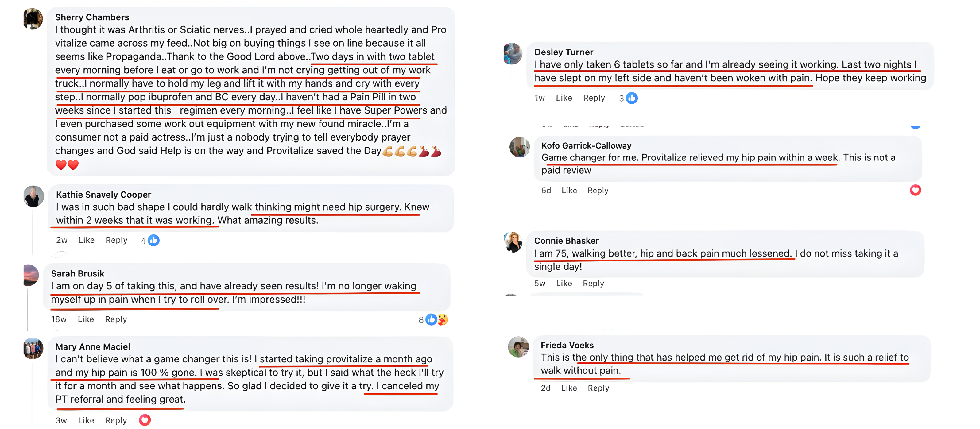980x429 pixels.
Task: Click the Kofo Garrick-Calloway name link
Action: pos(586,146)
